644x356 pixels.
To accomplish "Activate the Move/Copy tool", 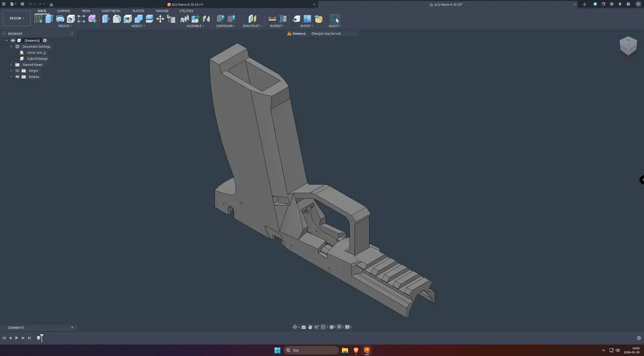I will pyautogui.click(x=160, y=19).
